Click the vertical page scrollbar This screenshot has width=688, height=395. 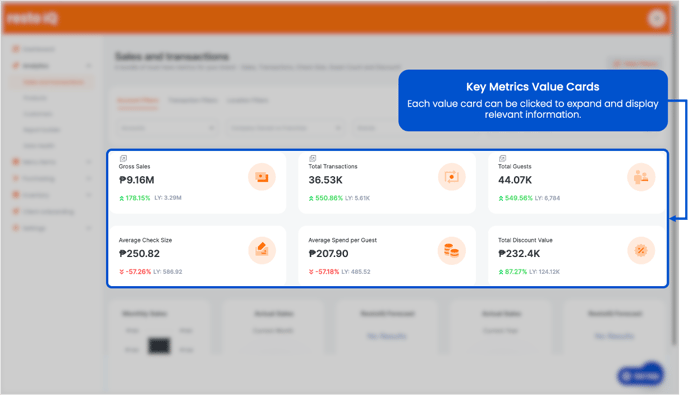[x=675, y=176]
